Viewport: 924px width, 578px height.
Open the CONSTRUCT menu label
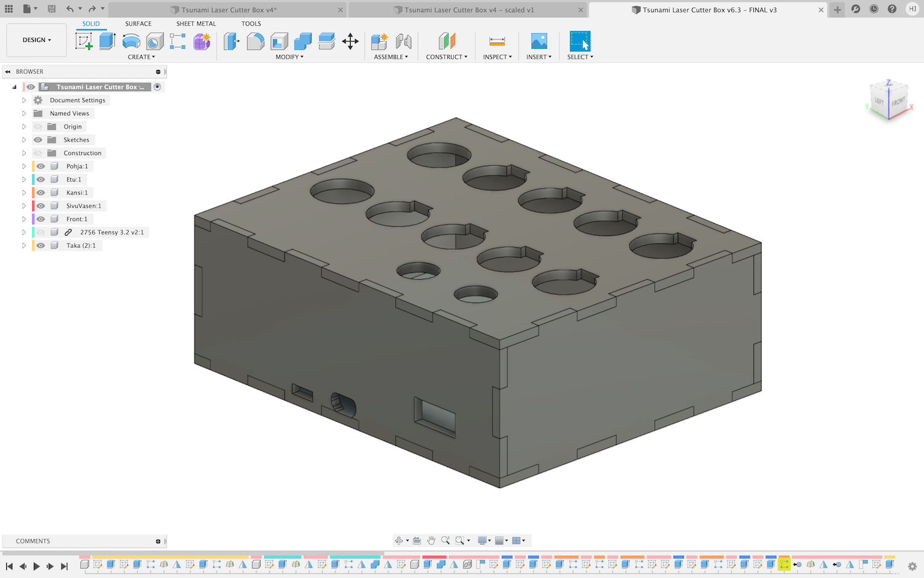pos(446,57)
